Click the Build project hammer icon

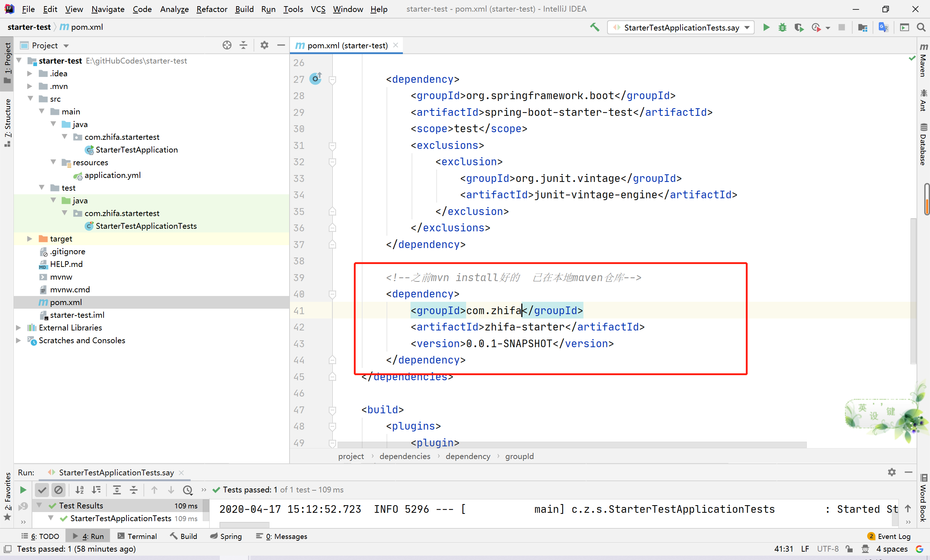[595, 27]
